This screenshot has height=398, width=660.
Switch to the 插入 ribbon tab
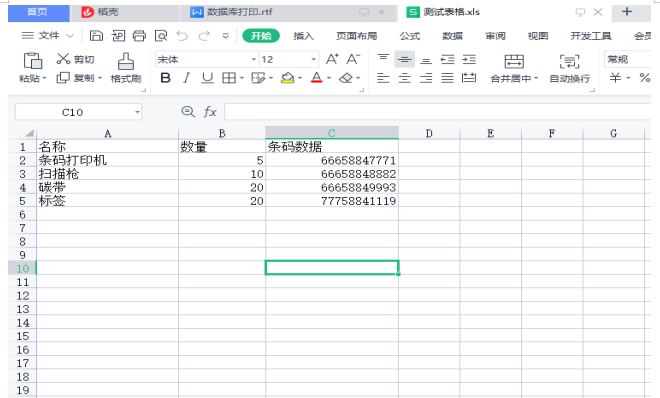tap(303, 36)
